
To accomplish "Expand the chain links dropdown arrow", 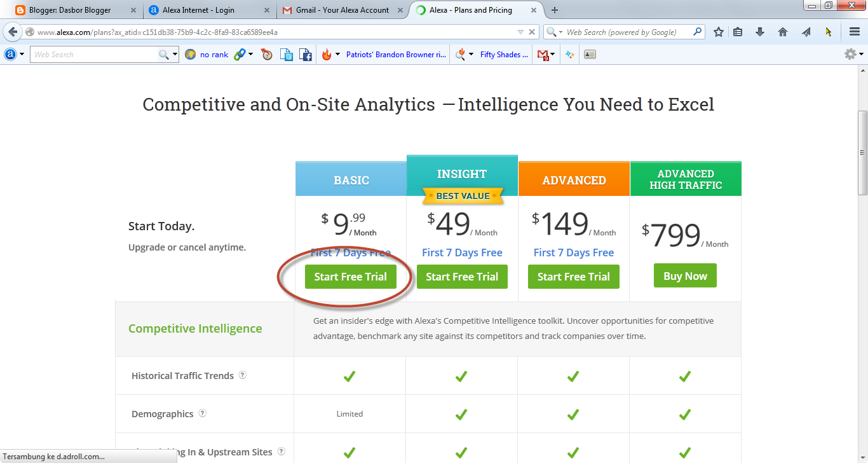I will (x=250, y=55).
